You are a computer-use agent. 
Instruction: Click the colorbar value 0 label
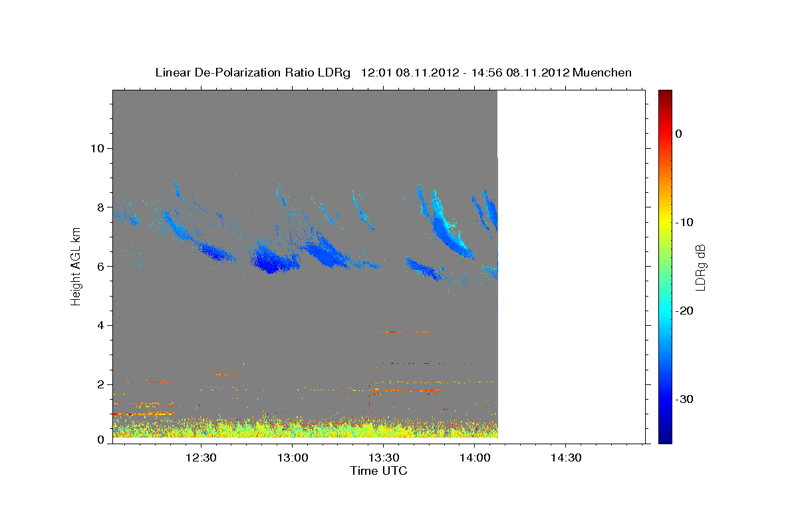pyautogui.click(x=679, y=134)
